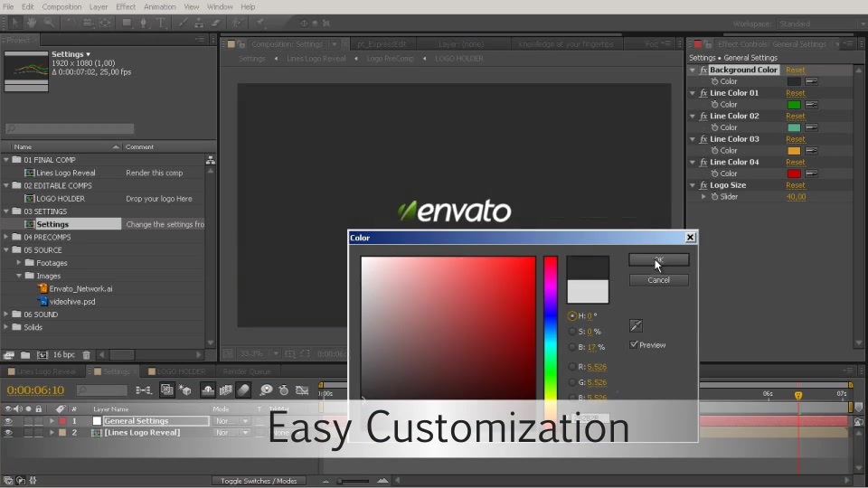Viewport: 868px width, 488px height.
Task: Click the new composition icon in Project panel
Action: click(x=42, y=354)
